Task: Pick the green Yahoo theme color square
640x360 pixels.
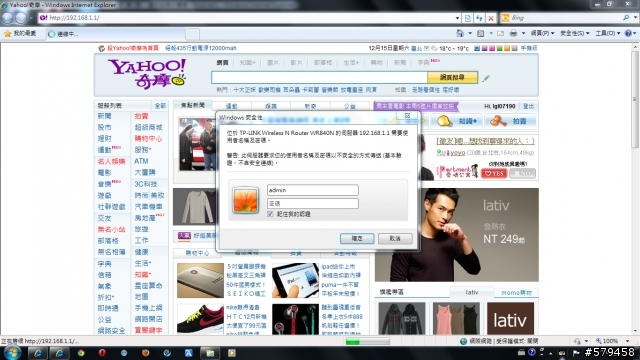Action: 500,48
